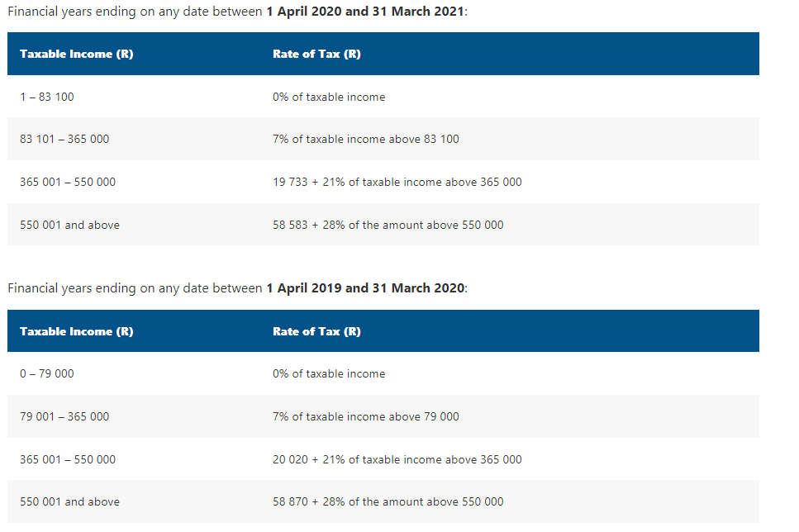
Task: Select the "83 101 – 365 000" income bracket
Action: pyautogui.click(x=64, y=139)
